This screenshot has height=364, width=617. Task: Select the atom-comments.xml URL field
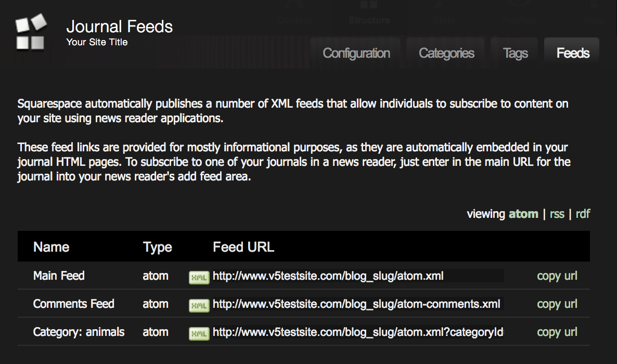click(357, 304)
